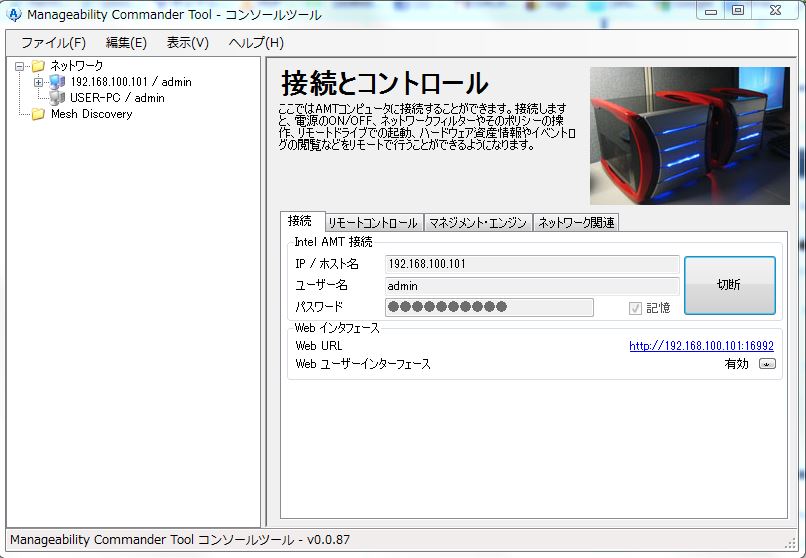This screenshot has height=558, width=806.
Task: Open the Web ユーザーインターフェース dropdown button
Action: coord(767,364)
